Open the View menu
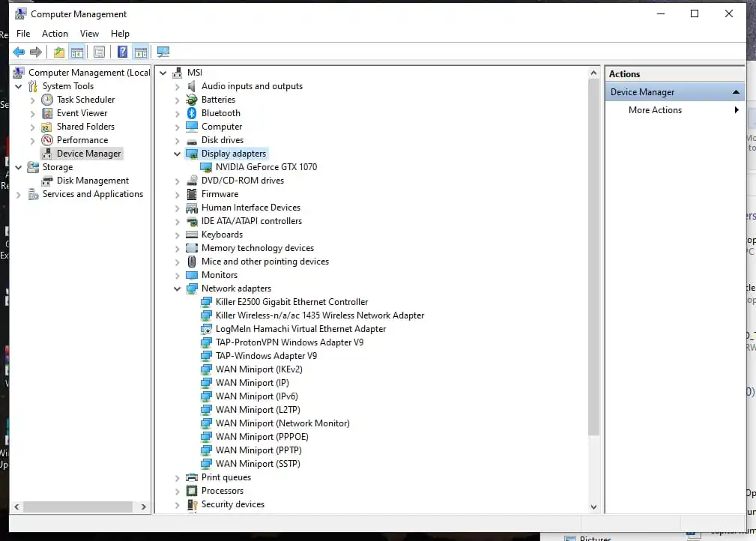Image resolution: width=756 pixels, height=541 pixels. tap(89, 33)
